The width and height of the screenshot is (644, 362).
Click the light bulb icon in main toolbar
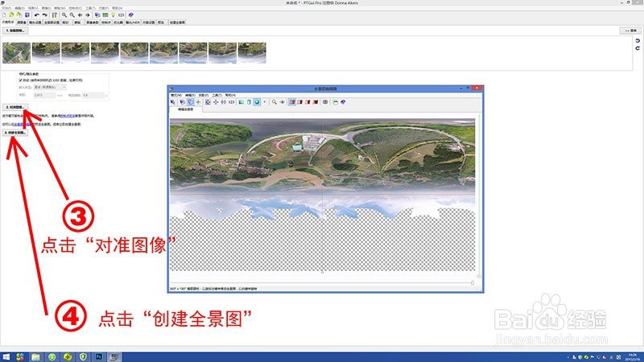pos(113,14)
